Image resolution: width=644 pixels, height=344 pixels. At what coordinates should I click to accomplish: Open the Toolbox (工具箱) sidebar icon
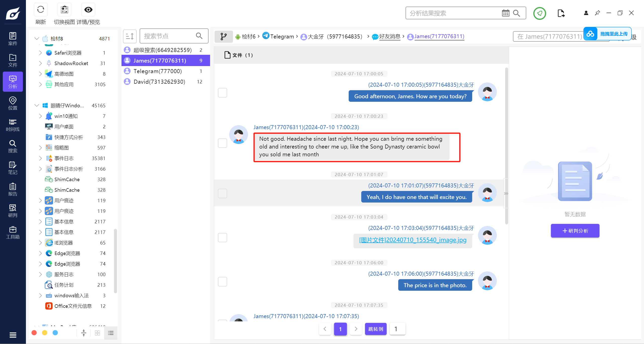coord(13,232)
